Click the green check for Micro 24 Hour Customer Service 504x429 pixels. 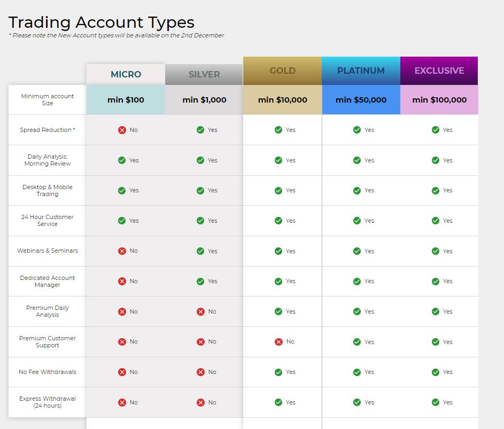pos(122,221)
